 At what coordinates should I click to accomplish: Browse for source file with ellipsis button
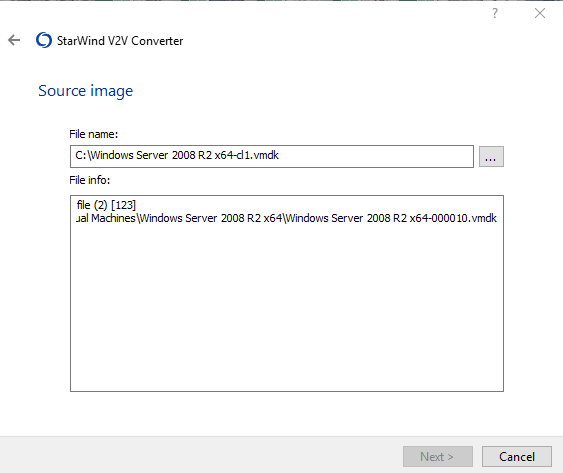pos(491,157)
